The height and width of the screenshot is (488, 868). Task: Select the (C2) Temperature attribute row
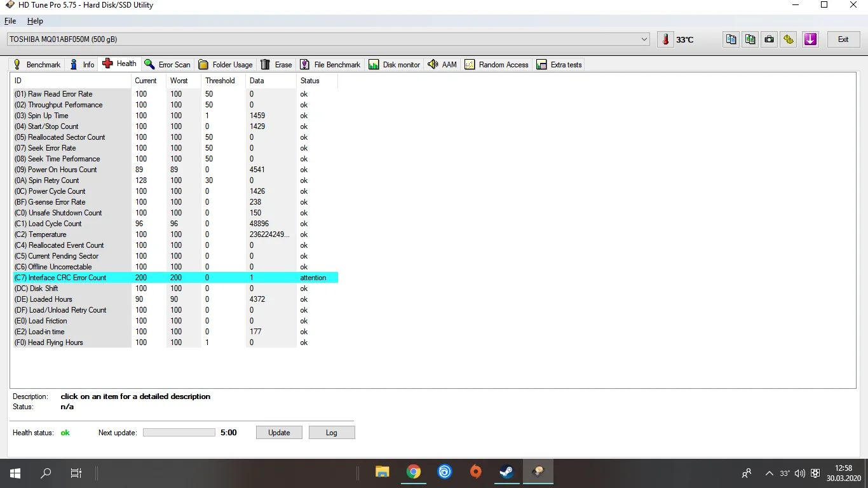click(x=175, y=234)
